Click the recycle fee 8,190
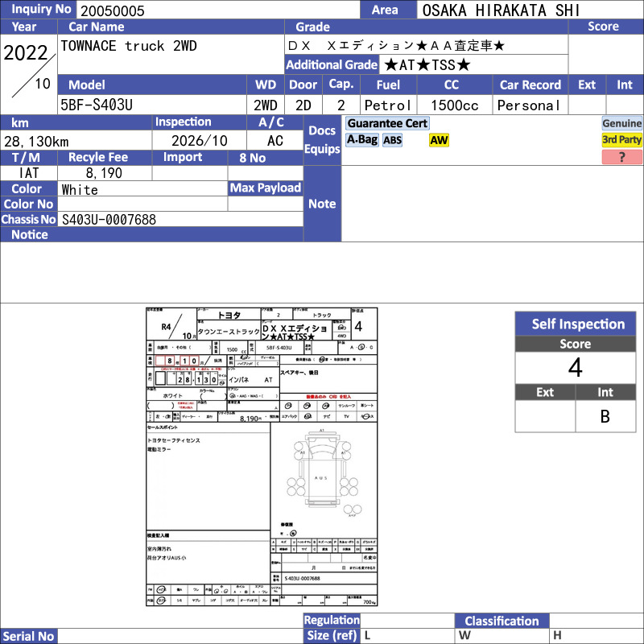The image size is (644, 644). (104, 173)
